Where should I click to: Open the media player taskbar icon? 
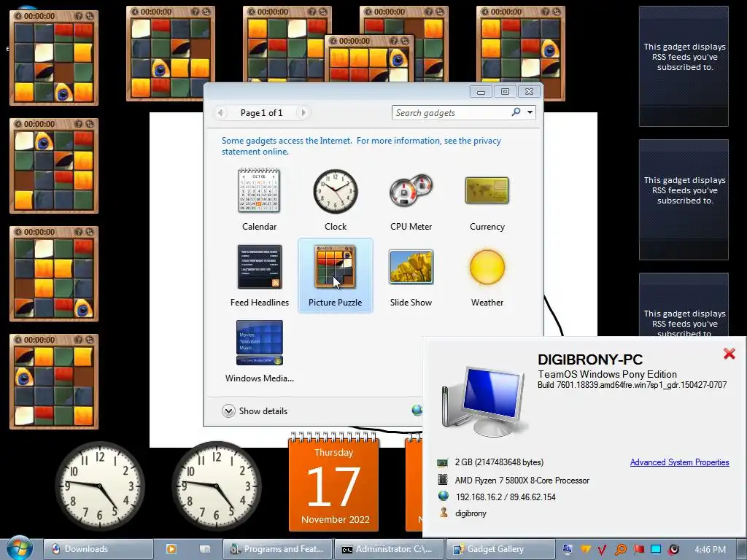coord(171,549)
